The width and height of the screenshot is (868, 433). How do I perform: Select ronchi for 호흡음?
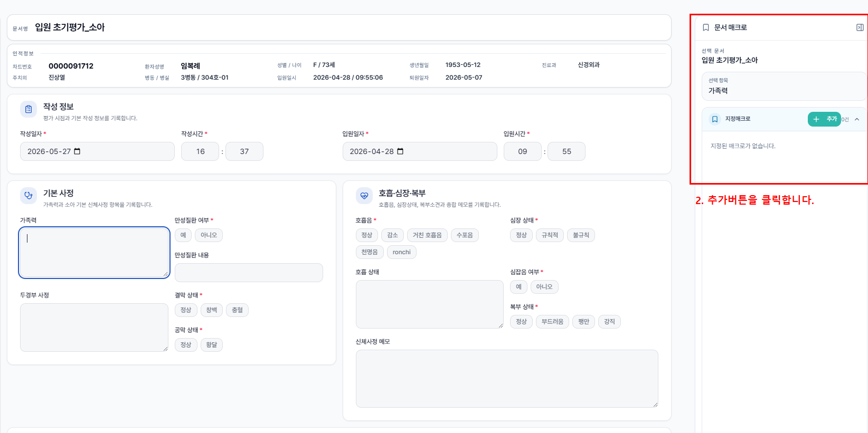(402, 252)
